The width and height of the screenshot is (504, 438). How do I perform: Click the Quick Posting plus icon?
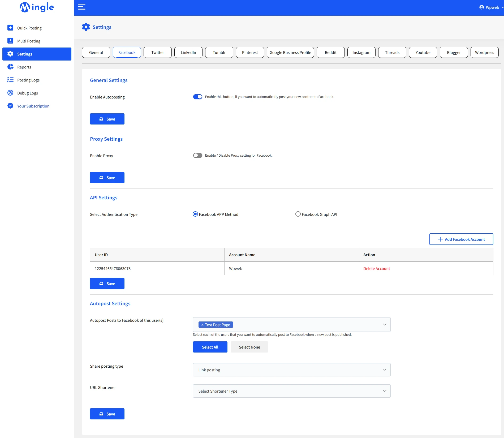[x=10, y=28]
